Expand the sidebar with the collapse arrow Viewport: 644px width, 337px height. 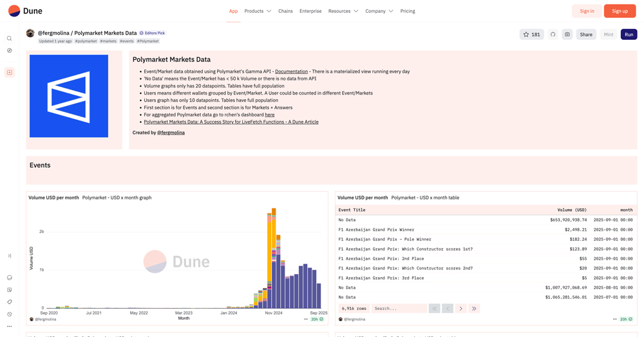pos(10,256)
